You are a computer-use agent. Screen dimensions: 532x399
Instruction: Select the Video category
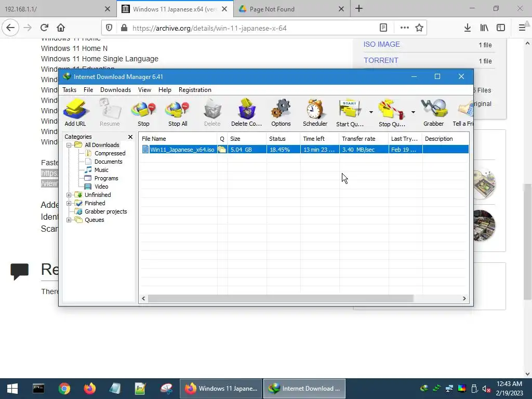click(101, 187)
